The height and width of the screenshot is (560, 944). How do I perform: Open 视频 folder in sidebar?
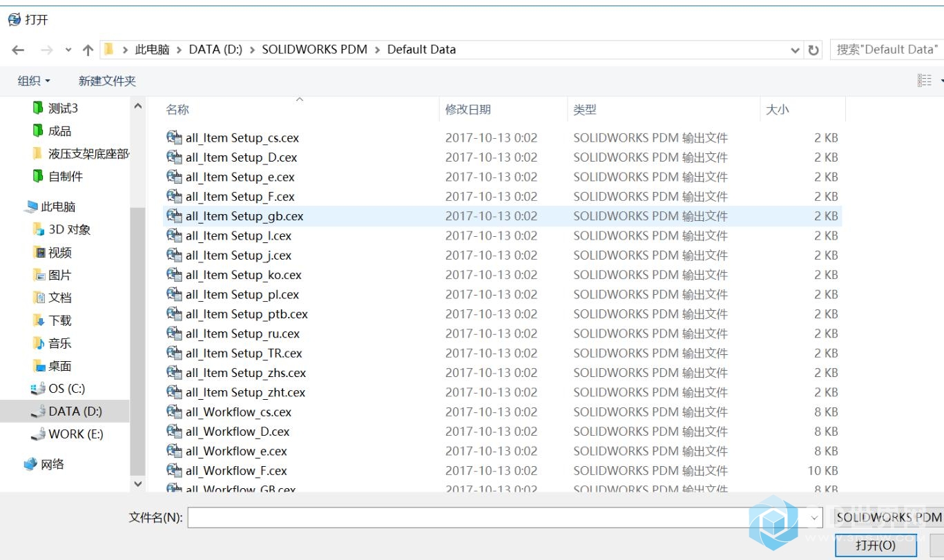[59, 253]
